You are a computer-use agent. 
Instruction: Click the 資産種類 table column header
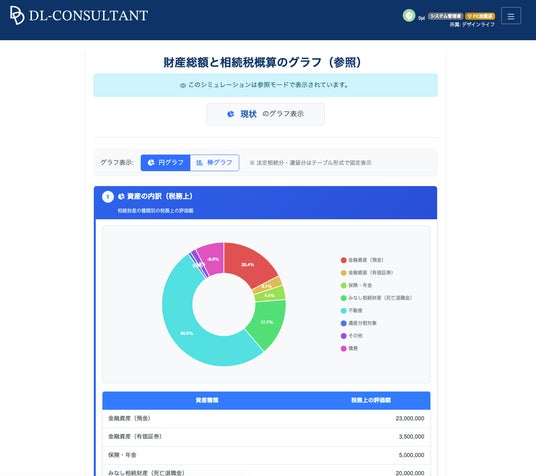(207, 400)
